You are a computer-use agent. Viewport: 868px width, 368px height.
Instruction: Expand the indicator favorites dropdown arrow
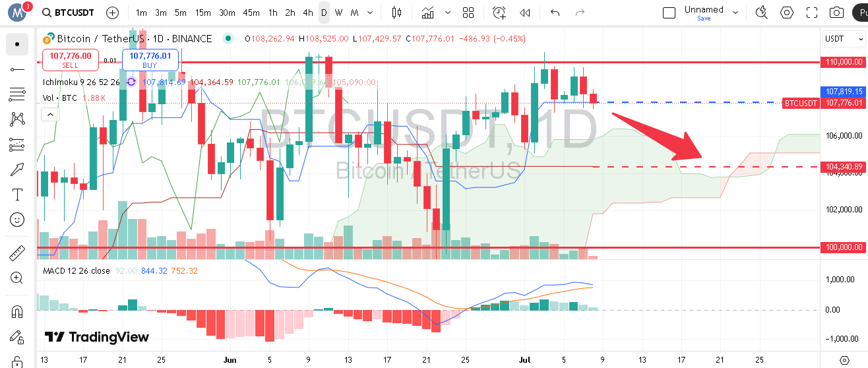click(x=449, y=13)
